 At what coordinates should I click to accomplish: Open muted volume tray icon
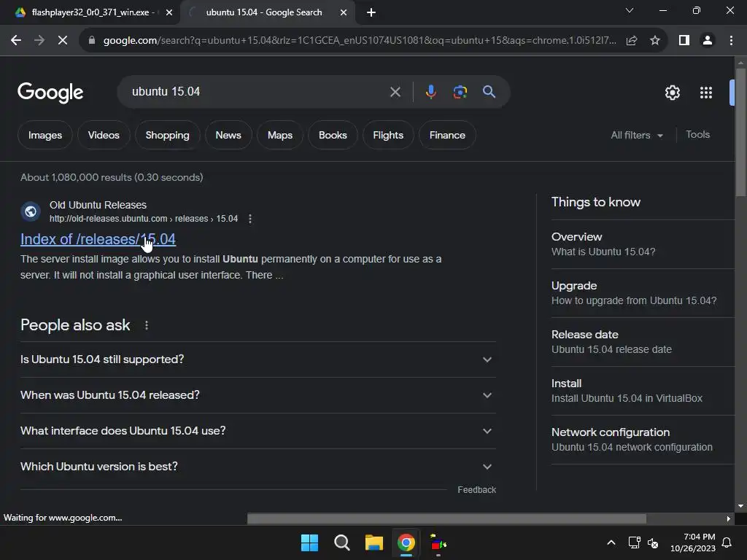pos(653,542)
